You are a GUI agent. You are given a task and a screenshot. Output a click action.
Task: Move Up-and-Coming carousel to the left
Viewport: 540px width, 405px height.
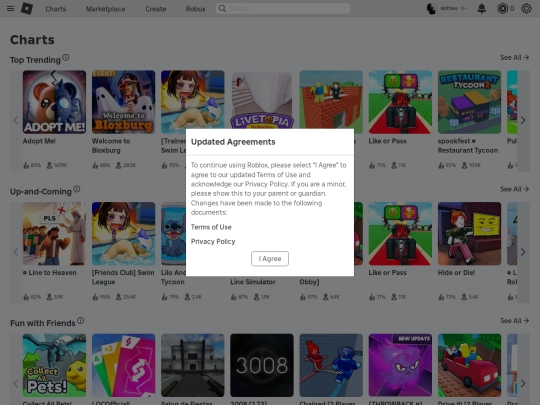point(16,252)
